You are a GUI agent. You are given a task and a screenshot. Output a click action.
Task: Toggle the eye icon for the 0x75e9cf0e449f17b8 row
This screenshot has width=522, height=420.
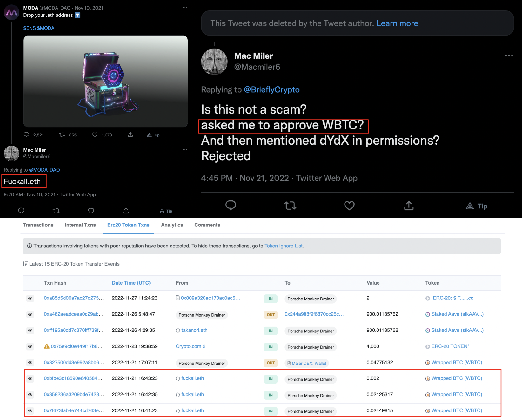click(30, 346)
